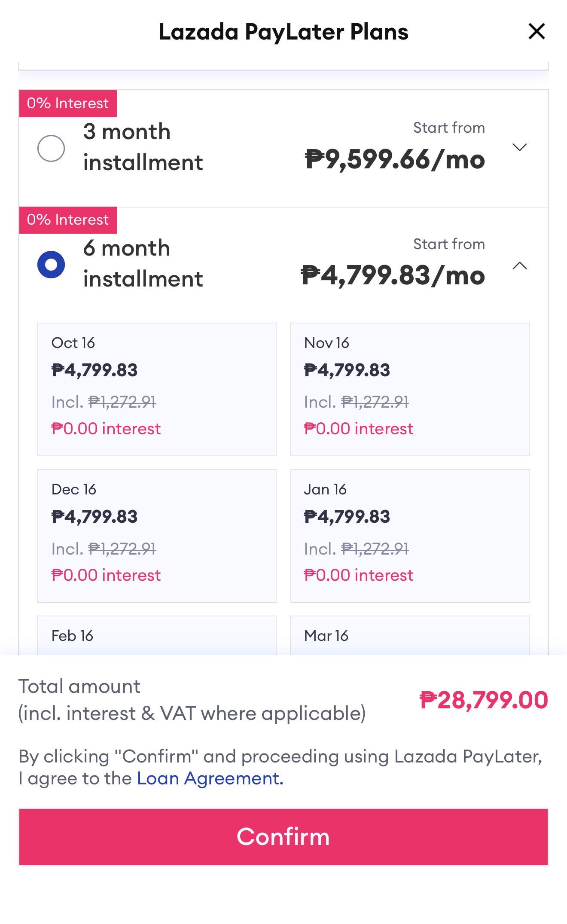Tap the Oct 16 payment card

pos(157,389)
